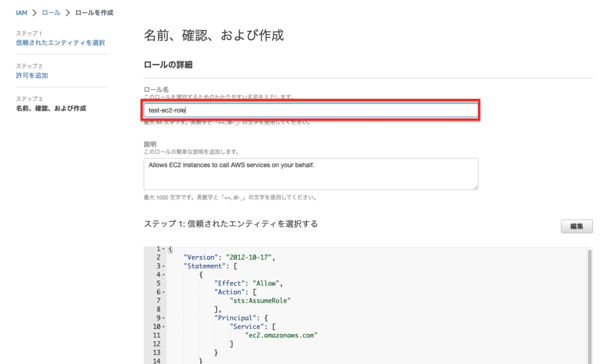Click the page title 名前、確認、および作成
The width and height of the screenshot is (603, 364).
click(214, 35)
